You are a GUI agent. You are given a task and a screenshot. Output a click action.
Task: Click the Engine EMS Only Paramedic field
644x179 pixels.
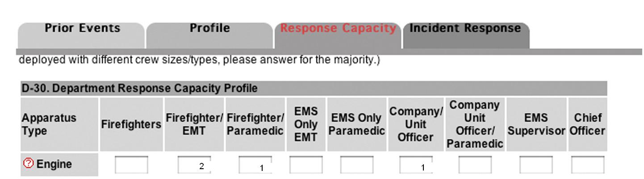coord(357,165)
